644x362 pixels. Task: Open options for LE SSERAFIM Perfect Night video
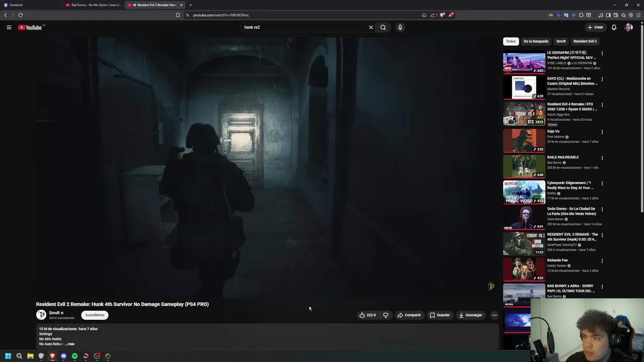coord(602,53)
